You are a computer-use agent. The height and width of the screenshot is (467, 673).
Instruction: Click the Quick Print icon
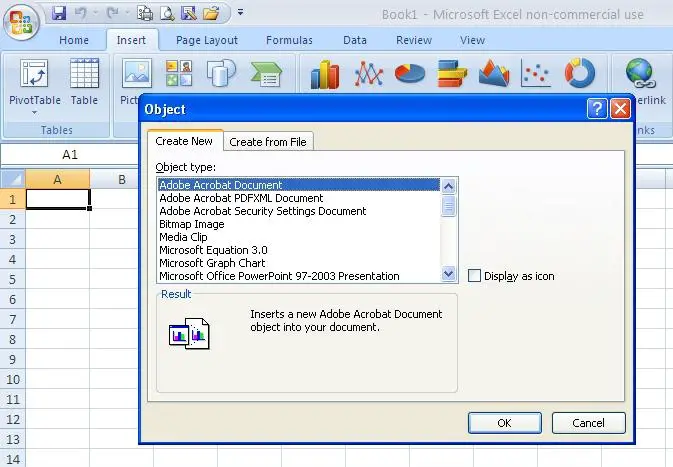point(145,13)
